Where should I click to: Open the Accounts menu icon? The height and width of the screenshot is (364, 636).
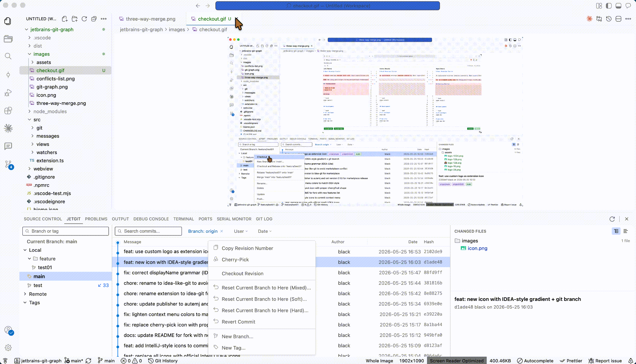9,331
